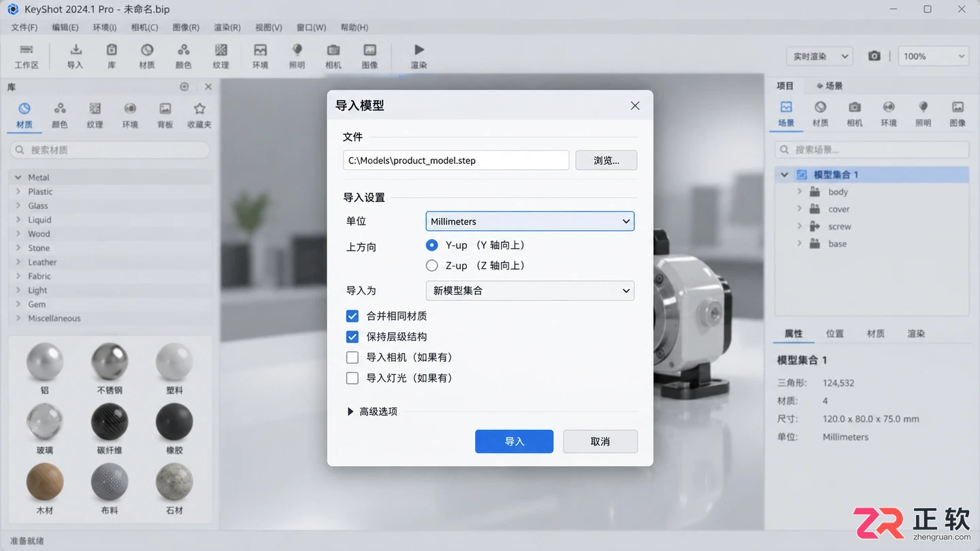
Task: Open the 图像 image toolbar icon
Action: click(370, 50)
